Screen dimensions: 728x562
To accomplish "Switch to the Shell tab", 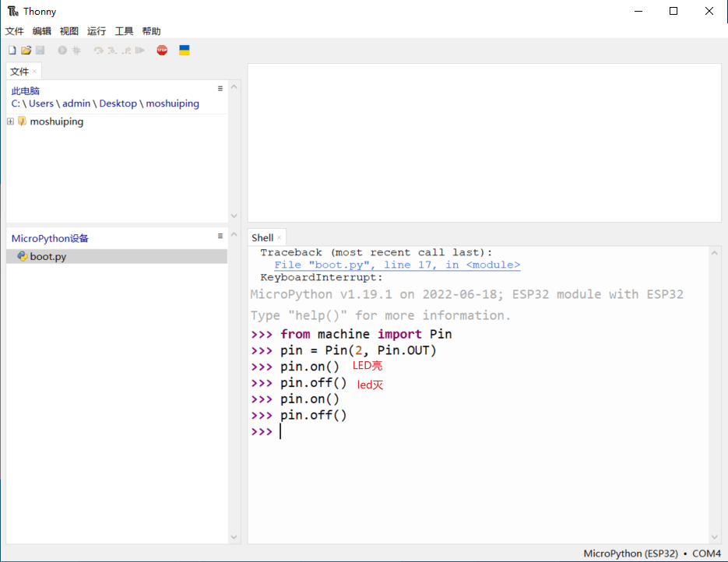I will tap(262, 237).
